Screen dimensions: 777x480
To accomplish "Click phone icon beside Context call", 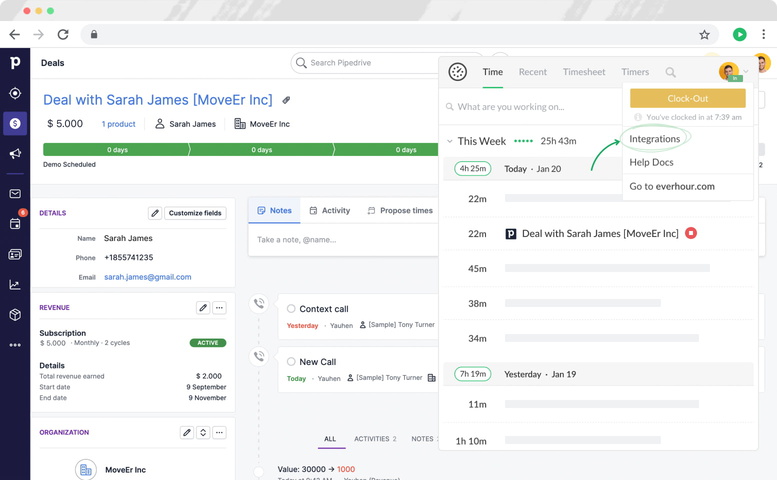I will (x=259, y=303).
